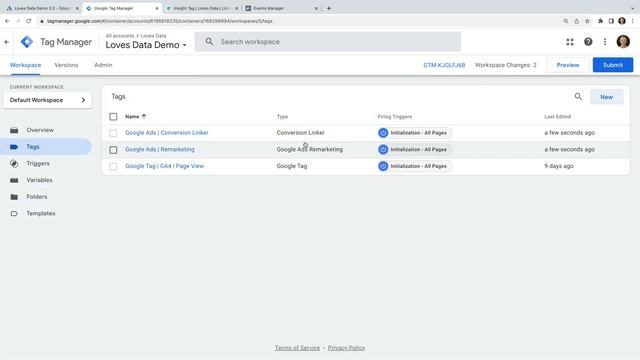
Task: Check the GA4 Page View tag checkbox
Action: 113,167
